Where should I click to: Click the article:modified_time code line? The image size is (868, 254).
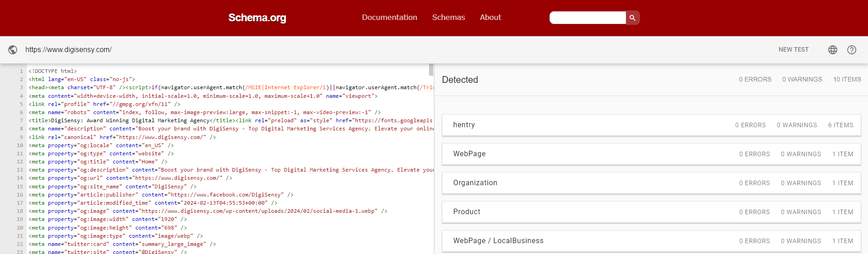click(x=153, y=203)
